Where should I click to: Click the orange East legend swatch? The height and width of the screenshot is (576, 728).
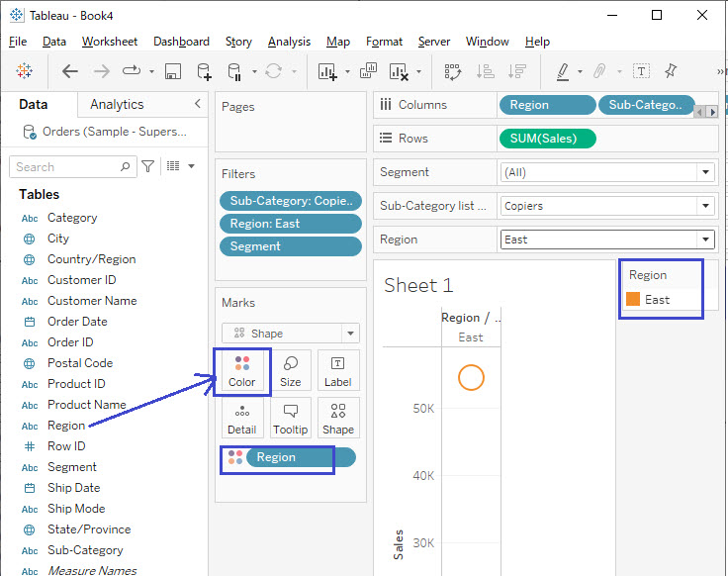(x=634, y=300)
